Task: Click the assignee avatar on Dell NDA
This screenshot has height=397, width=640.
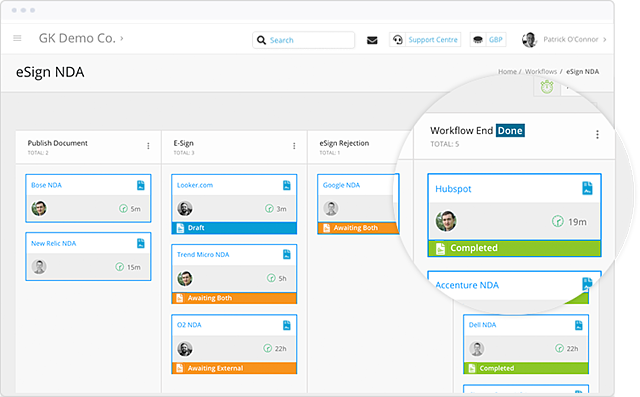Action: pos(477,348)
